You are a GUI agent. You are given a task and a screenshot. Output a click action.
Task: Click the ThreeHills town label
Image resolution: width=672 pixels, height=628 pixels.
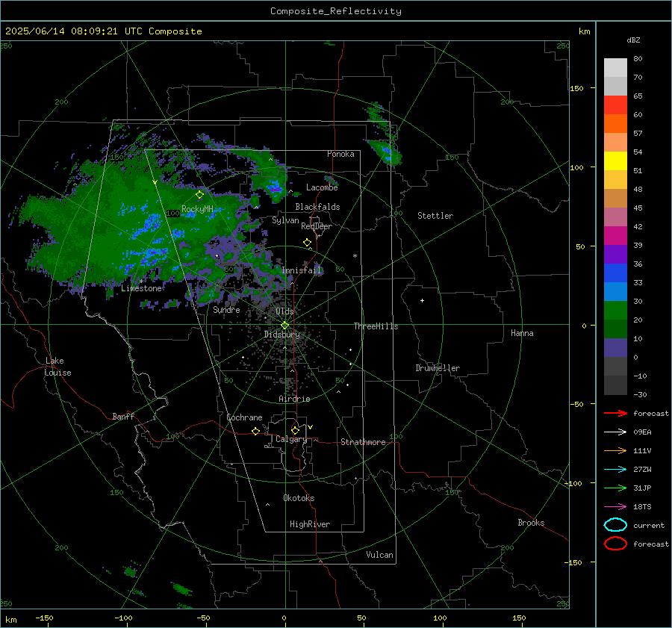tap(376, 326)
